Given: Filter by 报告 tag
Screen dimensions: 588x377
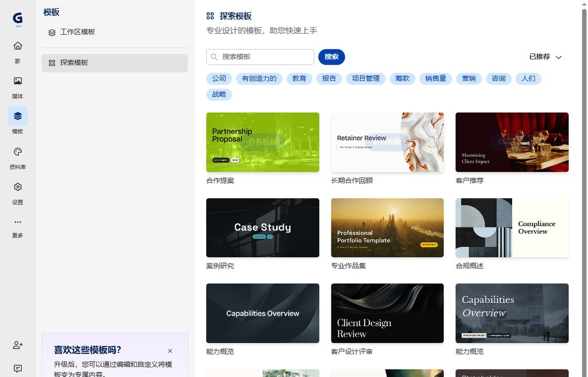Looking at the screenshot, I should pos(329,79).
